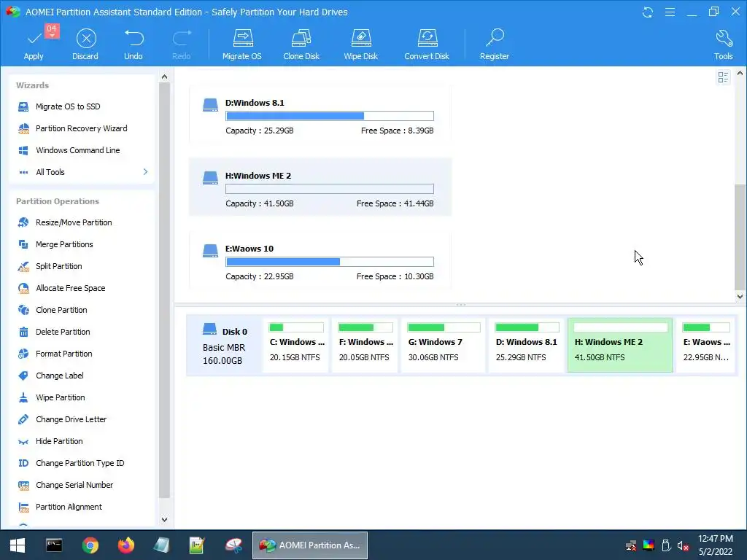Viewport: 747px width, 560px height.
Task: Click empty usage bar of H:Windows ME 2
Action: 330,189
